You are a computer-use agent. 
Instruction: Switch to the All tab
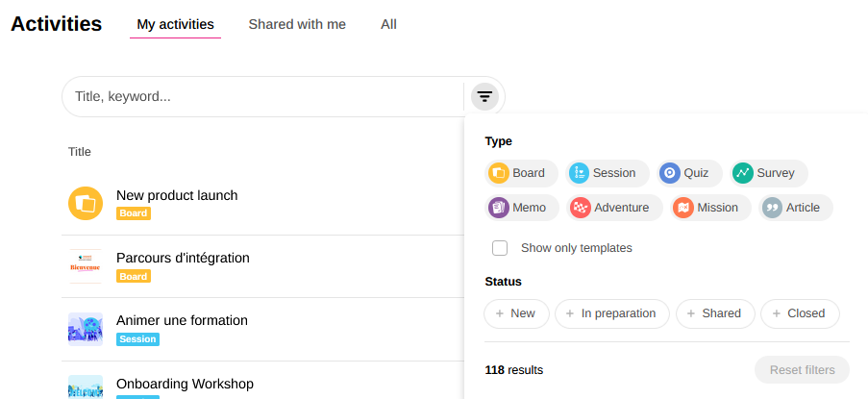(x=388, y=24)
